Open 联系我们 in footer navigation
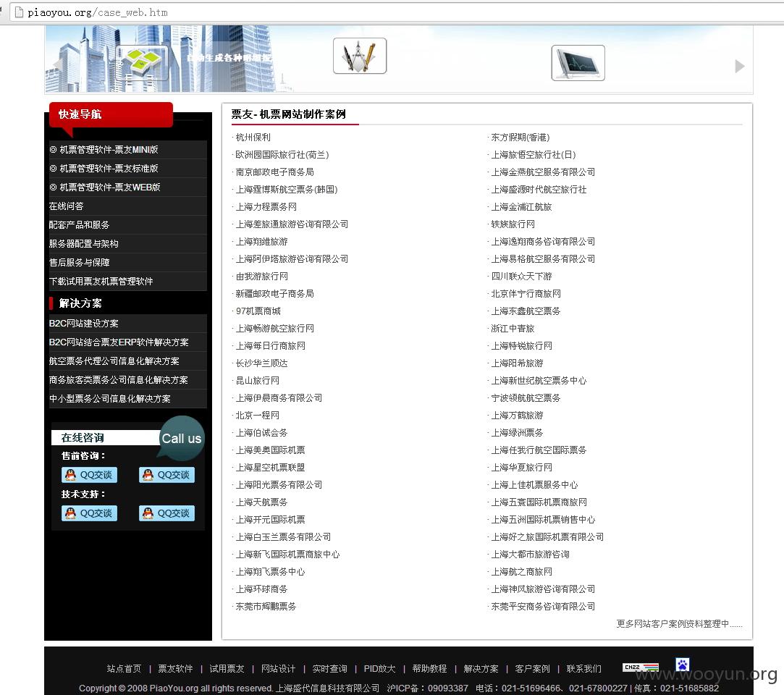The width and height of the screenshot is (784, 695). (583, 668)
